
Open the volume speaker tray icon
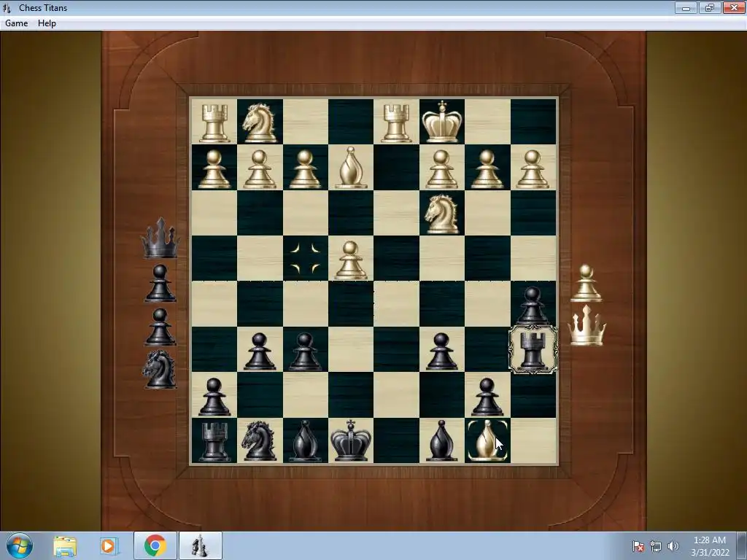click(673, 546)
